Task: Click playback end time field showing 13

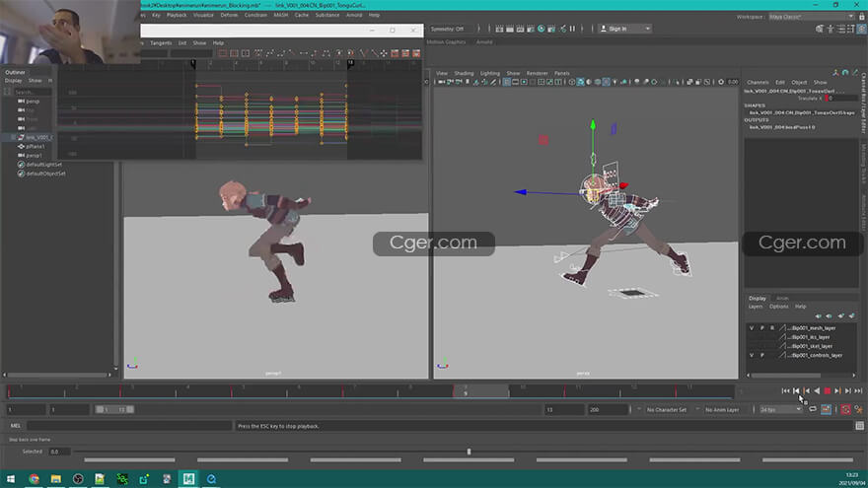Action: (x=564, y=409)
